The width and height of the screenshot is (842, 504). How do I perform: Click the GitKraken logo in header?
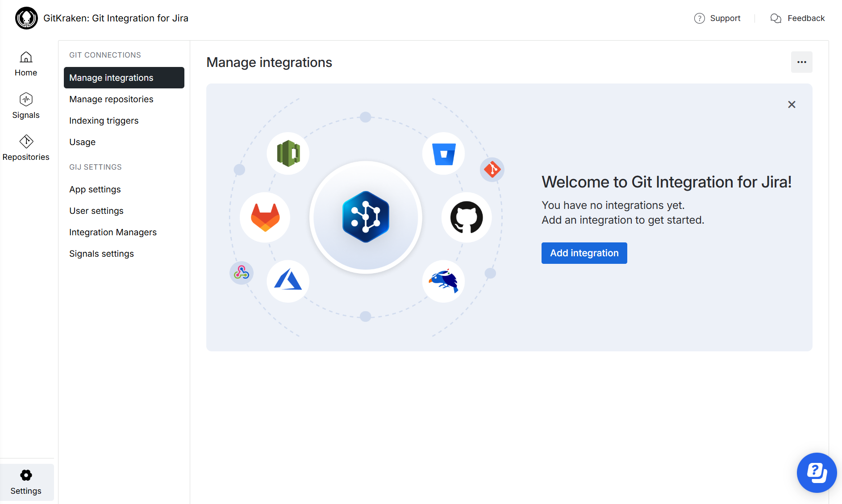tap(26, 18)
